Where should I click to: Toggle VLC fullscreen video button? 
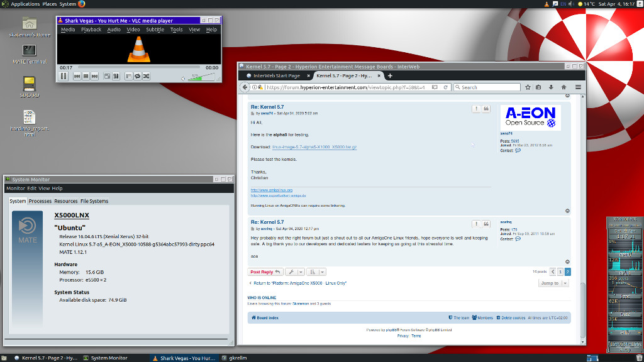coord(107,76)
